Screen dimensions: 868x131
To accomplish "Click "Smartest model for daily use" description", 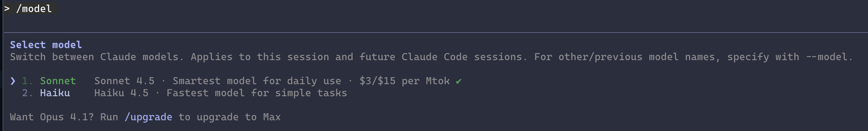I will click(x=256, y=81).
